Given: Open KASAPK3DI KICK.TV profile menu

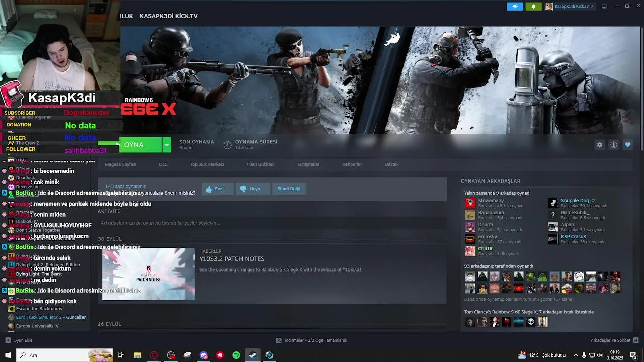Looking at the screenshot, I should tap(169, 16).
